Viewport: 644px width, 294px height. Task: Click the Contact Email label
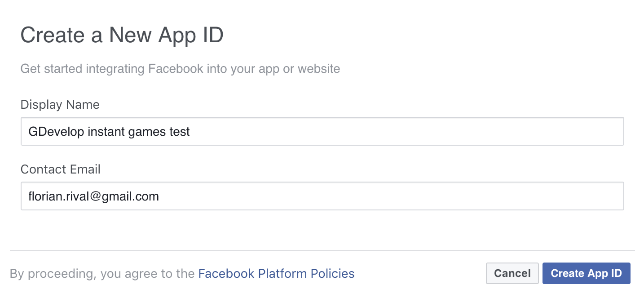click(x=61, y=169)
